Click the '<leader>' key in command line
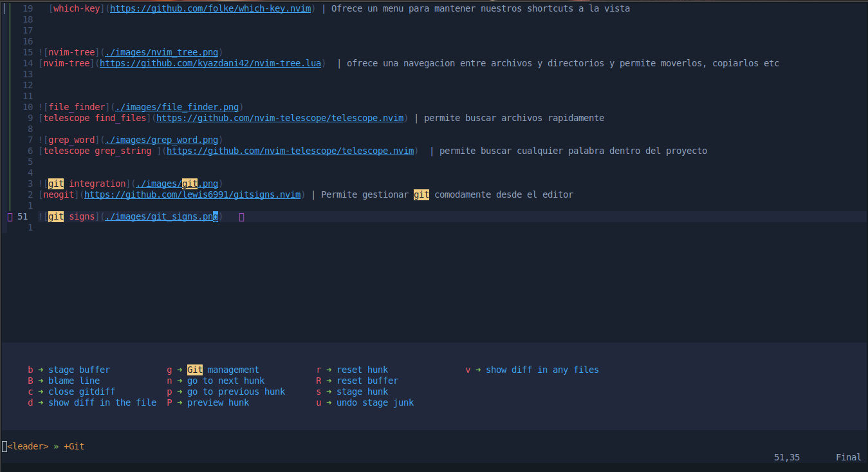Screen dimensions: 868x472 (28, 446)
